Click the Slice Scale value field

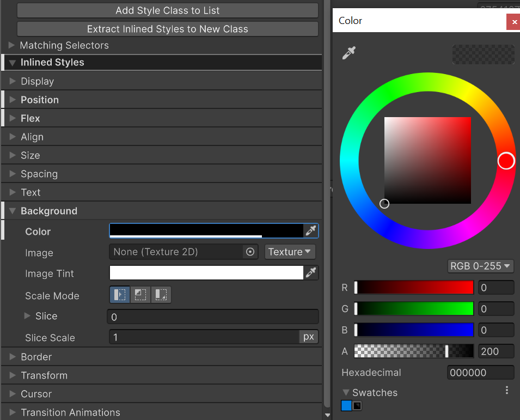click(x=204, y=337)
